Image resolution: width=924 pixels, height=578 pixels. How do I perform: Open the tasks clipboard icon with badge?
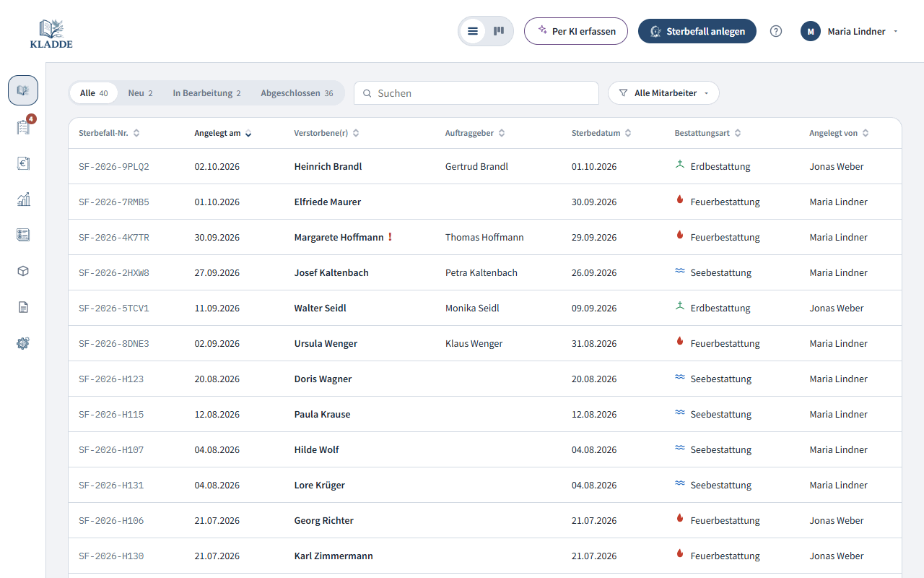click(x=23, y=127)
